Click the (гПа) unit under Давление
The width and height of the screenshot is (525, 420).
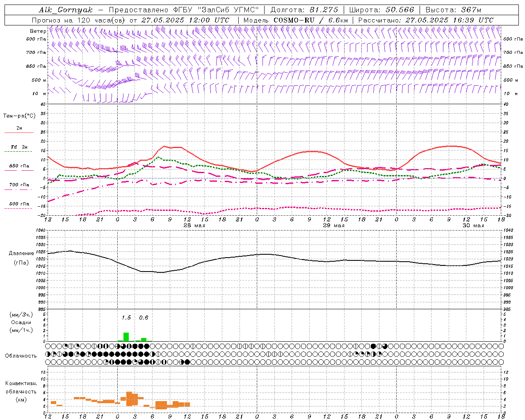pos(21,262)
